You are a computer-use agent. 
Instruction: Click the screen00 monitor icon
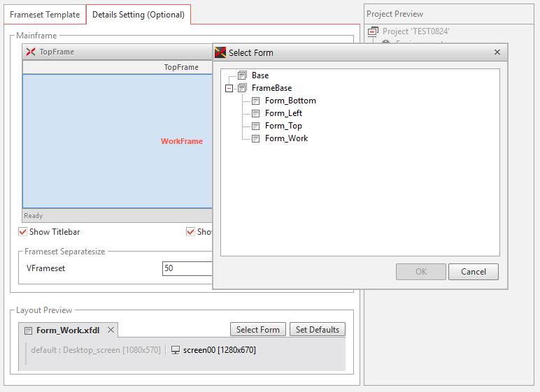pos(176,350)
